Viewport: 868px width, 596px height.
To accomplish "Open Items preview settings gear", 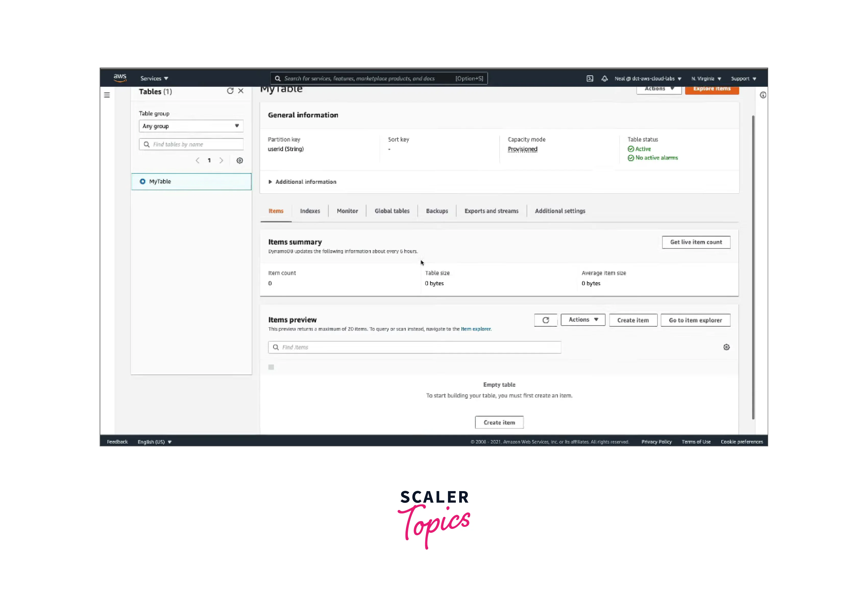I will tap(726, 347).
